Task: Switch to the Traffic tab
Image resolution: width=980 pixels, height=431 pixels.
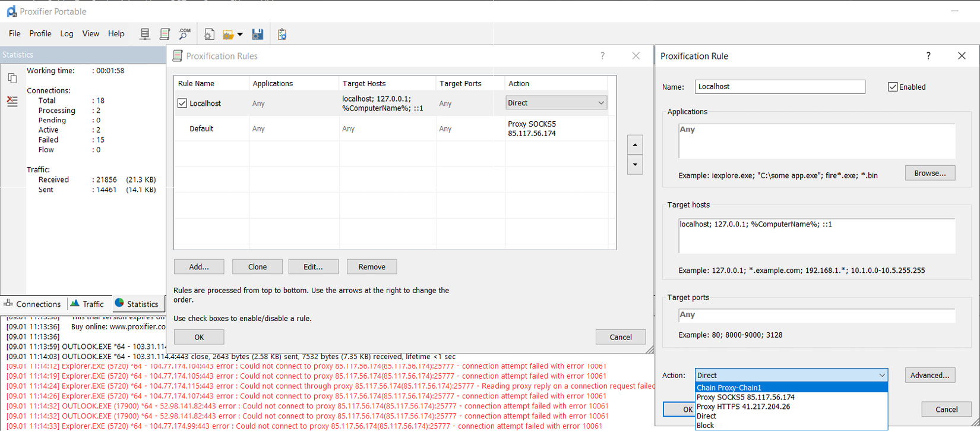Action: click(x=87, y=304)
